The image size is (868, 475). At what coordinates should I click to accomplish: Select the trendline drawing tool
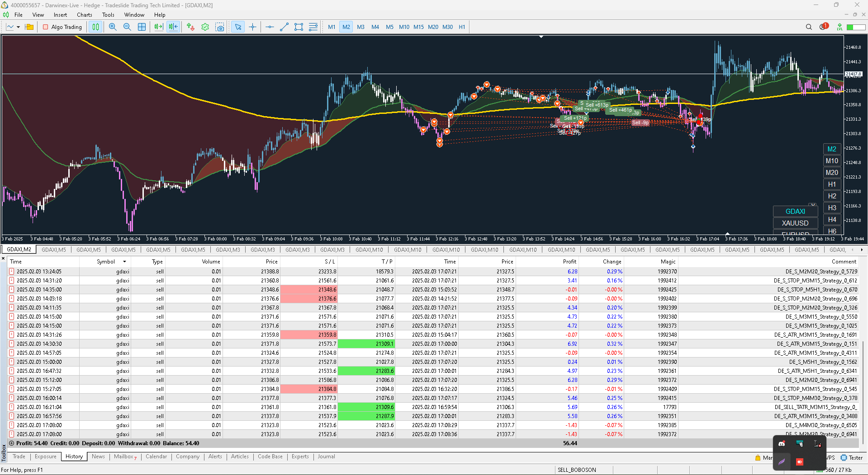click(284, 27)
